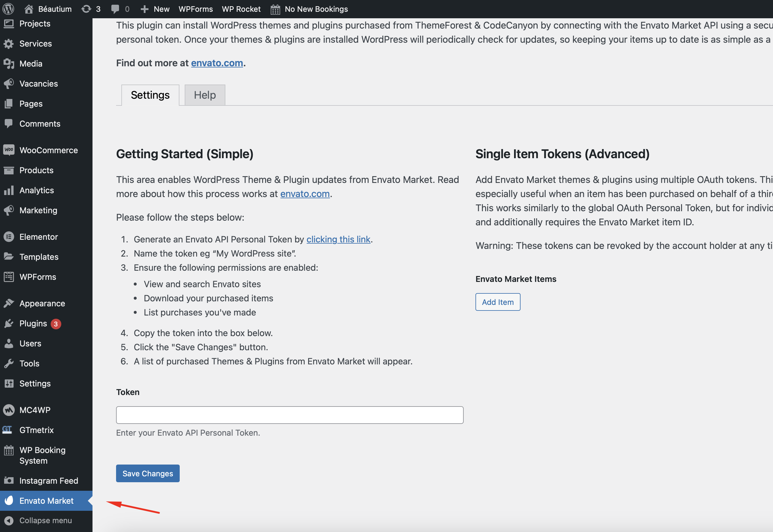The width and height of the screenshot is (773, 532).
Task: Follow the 'clicking this link' token link
Action: coord(338,239)
